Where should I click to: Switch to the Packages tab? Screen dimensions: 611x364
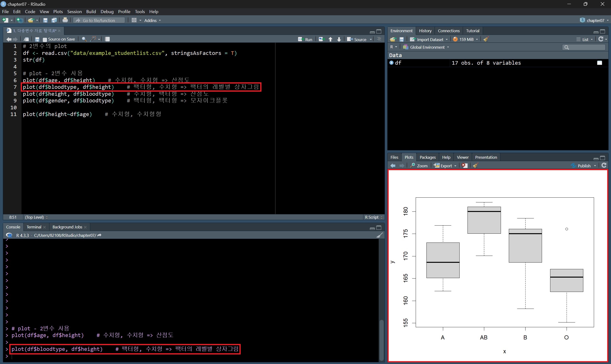[x=428, y=157]
